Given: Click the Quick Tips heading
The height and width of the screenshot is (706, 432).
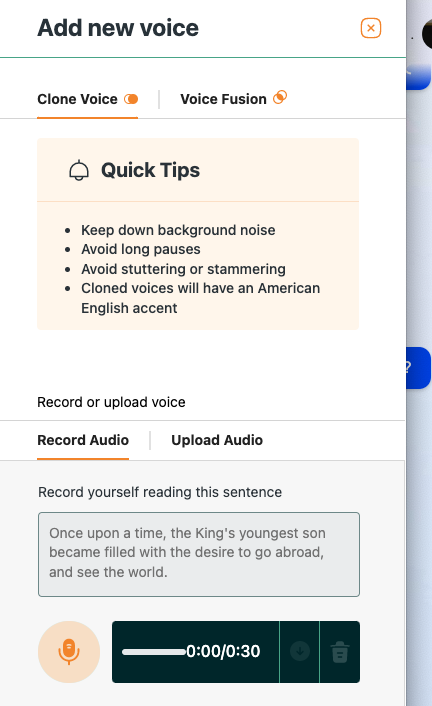Looking at the screenshot, I should tap(150, 171).
